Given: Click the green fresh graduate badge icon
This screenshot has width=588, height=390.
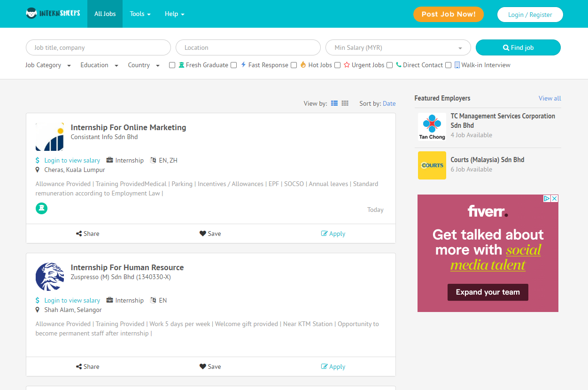Looking at the screenshot, I should click(x=41, y=208).
